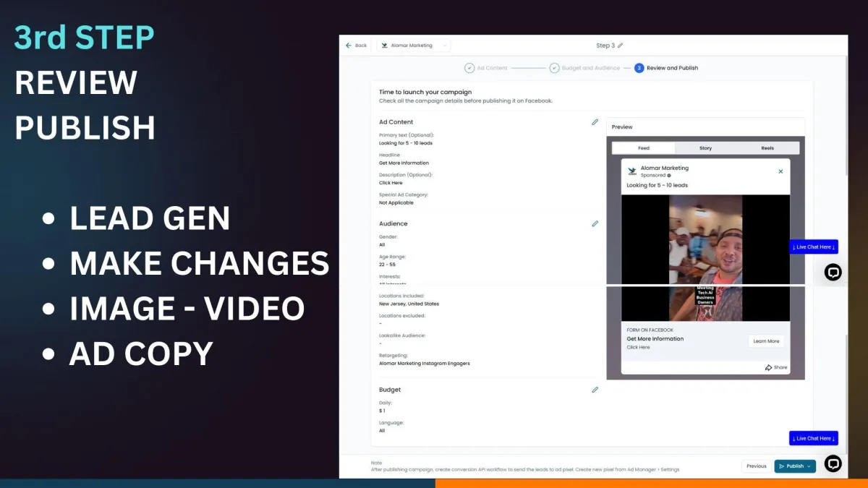Edit the Audience section

(595, 224)
